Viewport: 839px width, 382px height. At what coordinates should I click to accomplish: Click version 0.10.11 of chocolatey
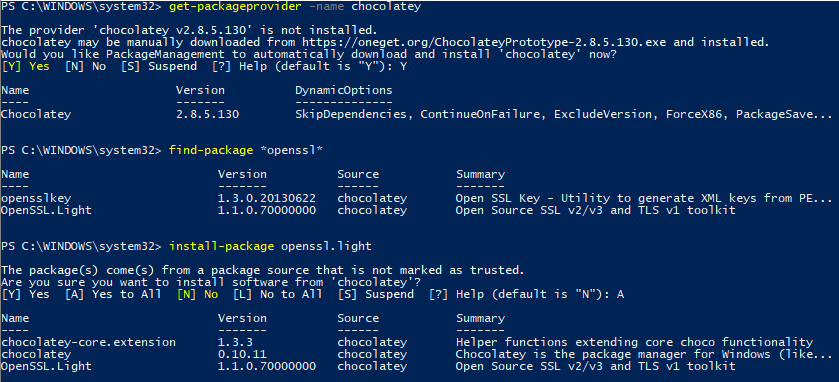point(242,354)
